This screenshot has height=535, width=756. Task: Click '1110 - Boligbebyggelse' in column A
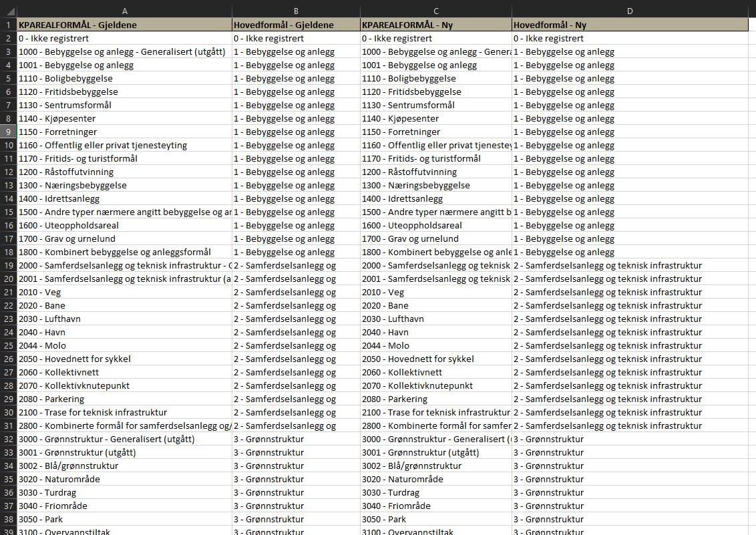tap(124, 79)
